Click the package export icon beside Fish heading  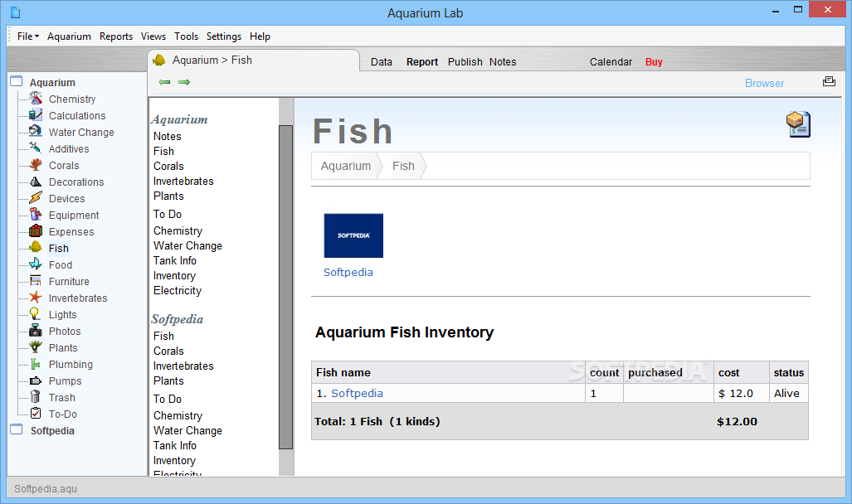[798, 124]
